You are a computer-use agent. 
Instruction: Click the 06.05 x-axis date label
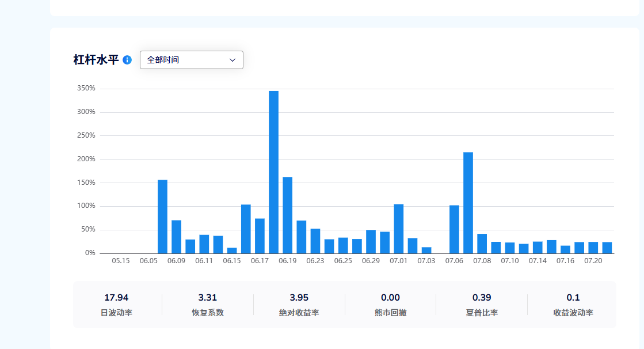pyautogui.click(x=148, y=261)
